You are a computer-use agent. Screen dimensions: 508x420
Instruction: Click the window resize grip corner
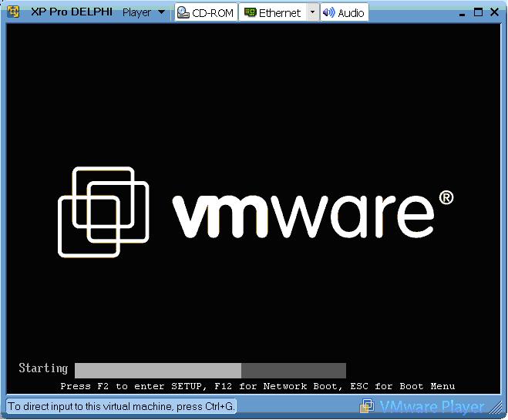pos(495,408)
